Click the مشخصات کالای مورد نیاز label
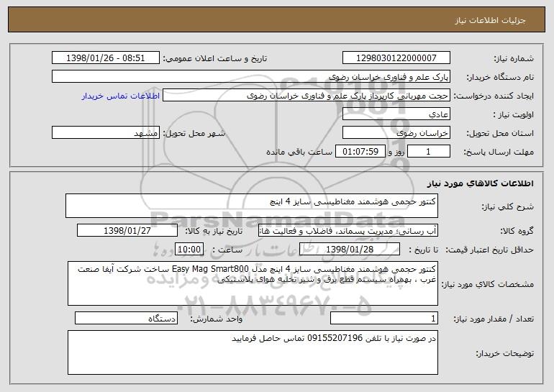 click(x=488, y=284)
